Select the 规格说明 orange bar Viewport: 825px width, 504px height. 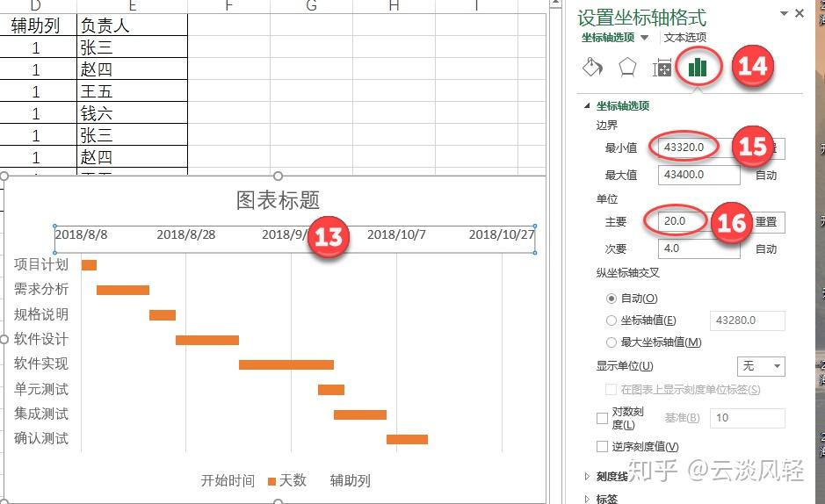(x=163, y=315)
